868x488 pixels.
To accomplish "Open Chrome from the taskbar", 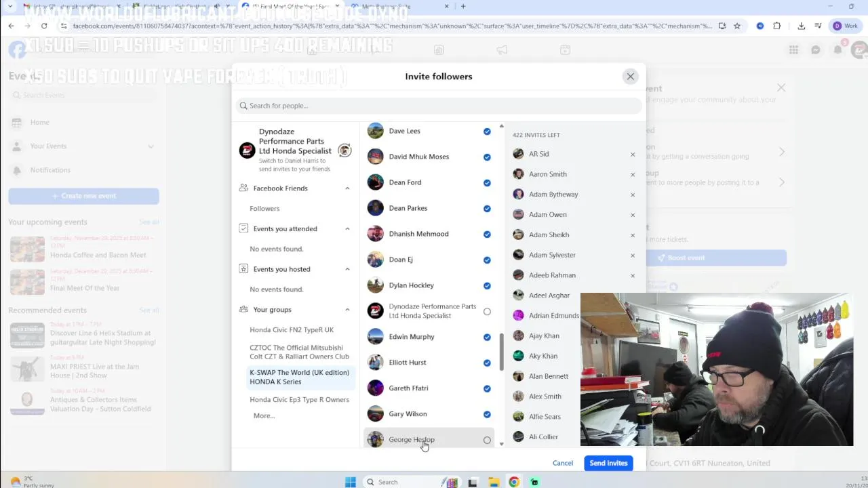I will click(x=514, y=482).
